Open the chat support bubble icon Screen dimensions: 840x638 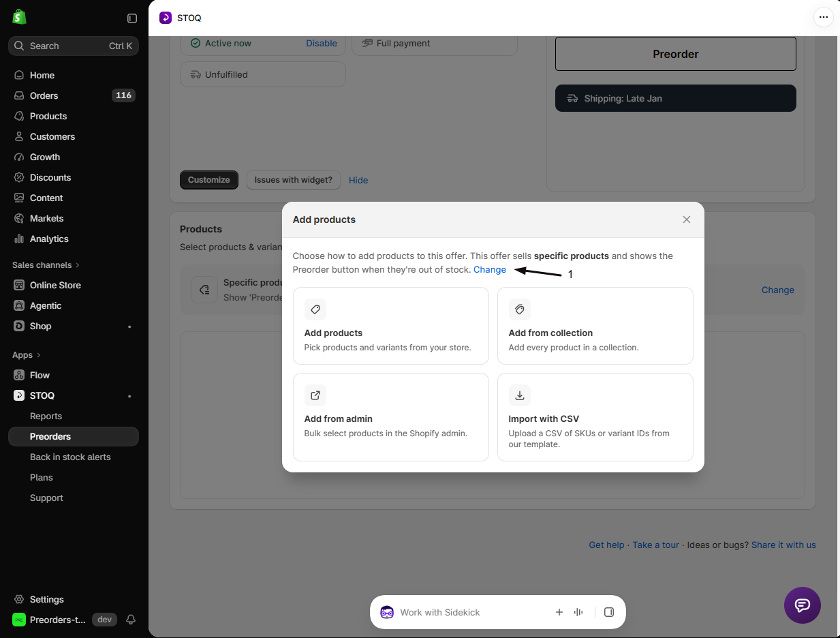click(802, 605)
